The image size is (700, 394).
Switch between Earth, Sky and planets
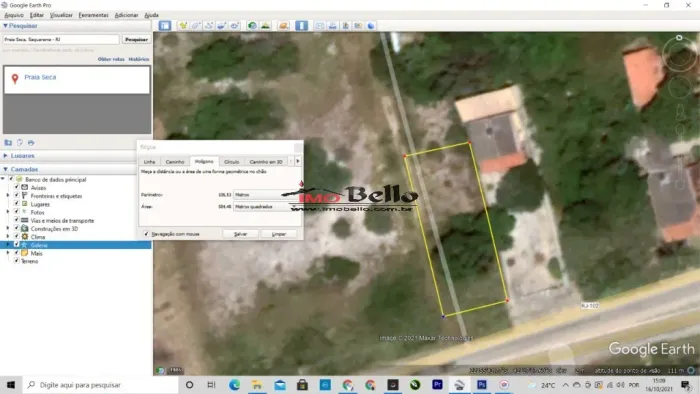click(283, 25)
